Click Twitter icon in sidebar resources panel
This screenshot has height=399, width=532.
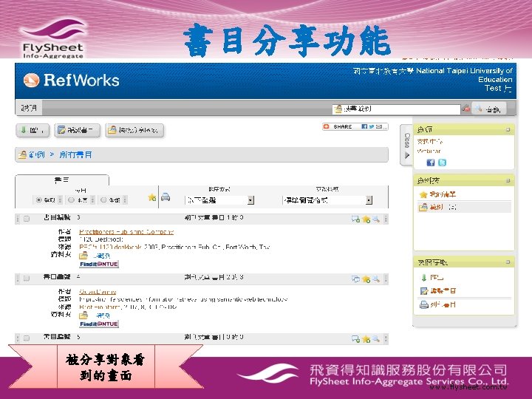click(x=442, y=163)
